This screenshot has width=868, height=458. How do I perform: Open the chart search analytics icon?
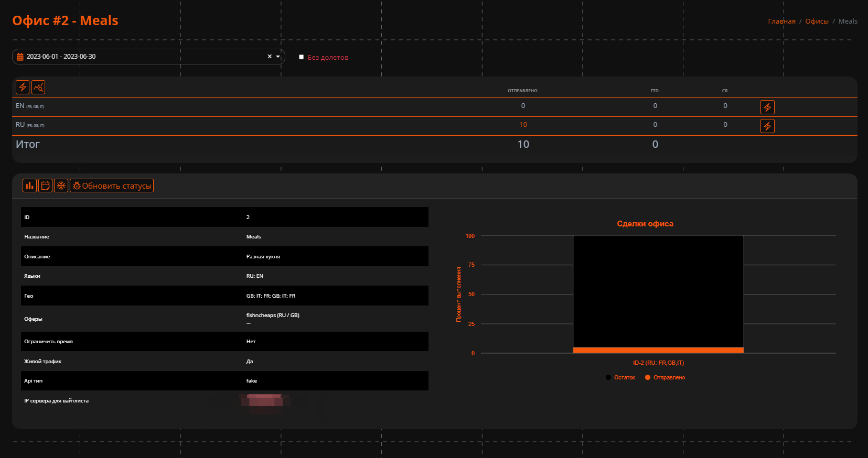(38, 87)
